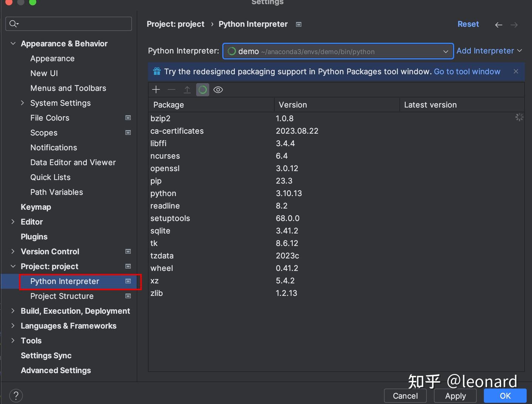Open the 'Go to tool window' link
This screenshot has height=404, width=532.
point(467,71)
